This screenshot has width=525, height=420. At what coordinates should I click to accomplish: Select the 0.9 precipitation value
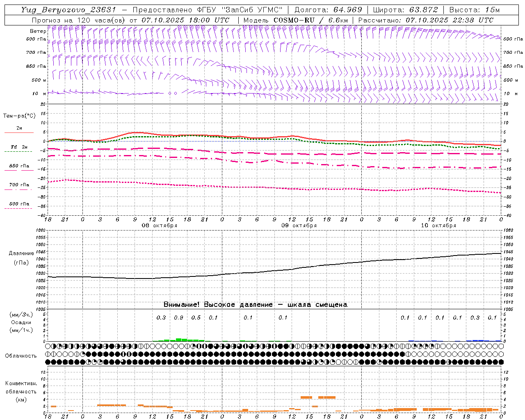[x=178, y=318]
